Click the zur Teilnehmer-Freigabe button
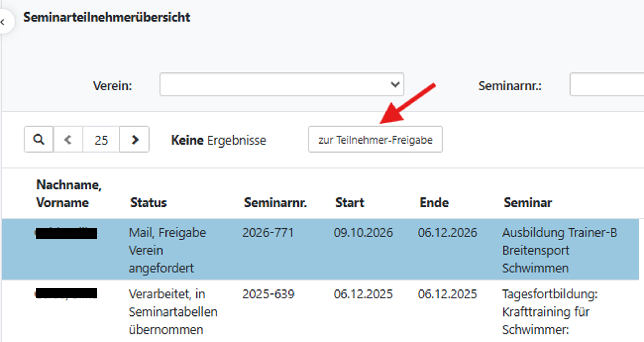644x342 pixels. (375, 140)
